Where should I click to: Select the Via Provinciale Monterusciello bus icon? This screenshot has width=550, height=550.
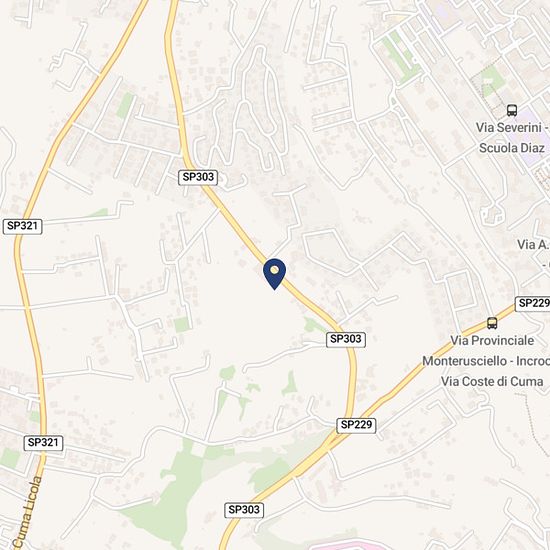(x=492, y=323)
